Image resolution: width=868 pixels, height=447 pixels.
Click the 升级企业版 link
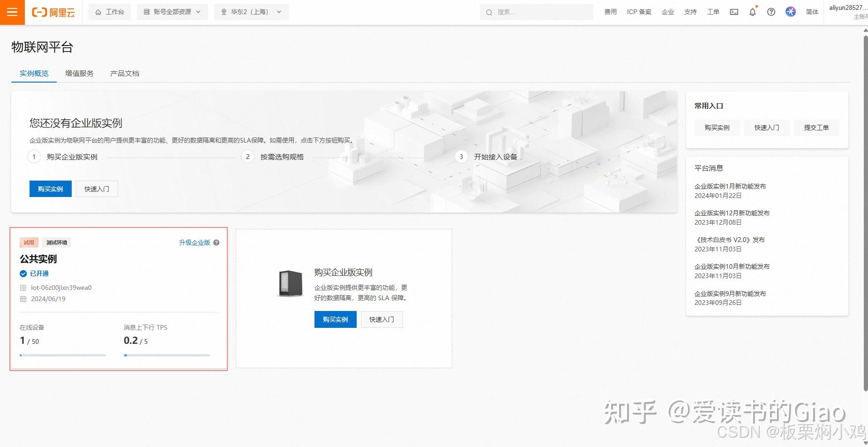(195, 242)
